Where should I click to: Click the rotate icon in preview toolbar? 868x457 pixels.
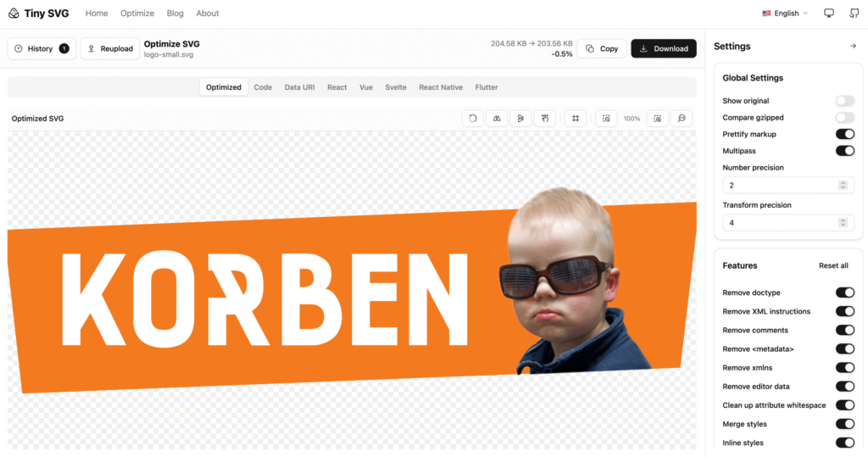coord(473,119)
